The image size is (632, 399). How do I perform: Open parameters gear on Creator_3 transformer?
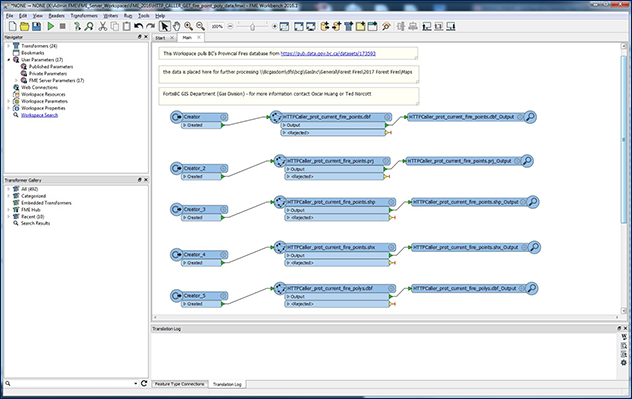coord(223,209)
